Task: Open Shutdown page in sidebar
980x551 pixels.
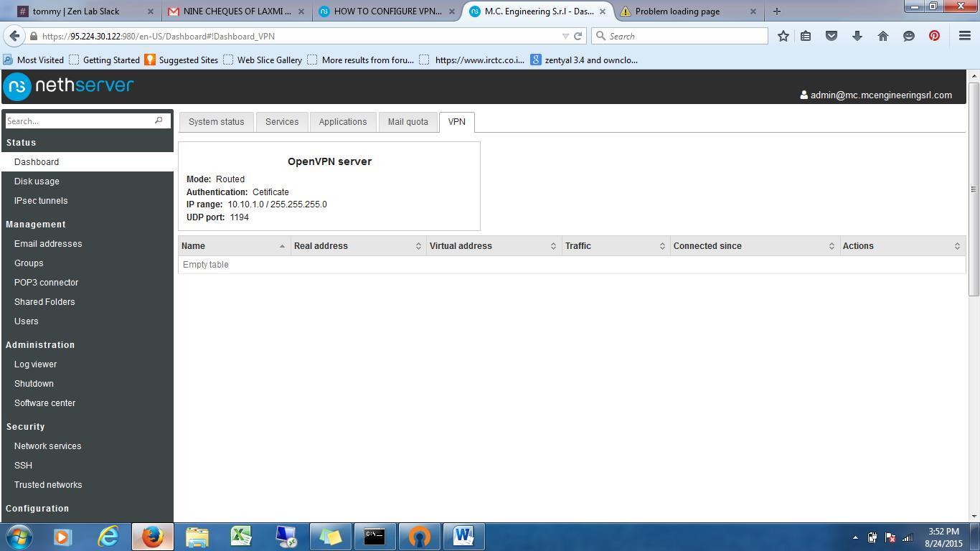Action: point(34,384)
